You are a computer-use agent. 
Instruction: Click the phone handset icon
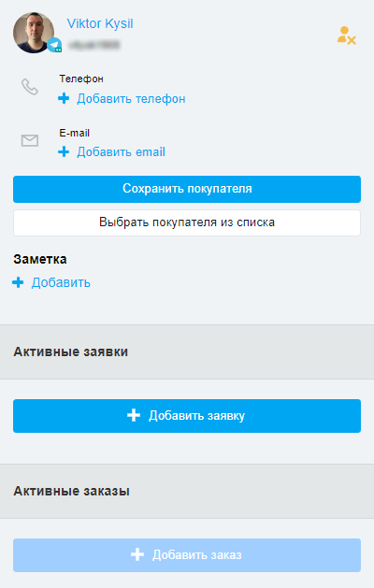(x=30, y=87)
